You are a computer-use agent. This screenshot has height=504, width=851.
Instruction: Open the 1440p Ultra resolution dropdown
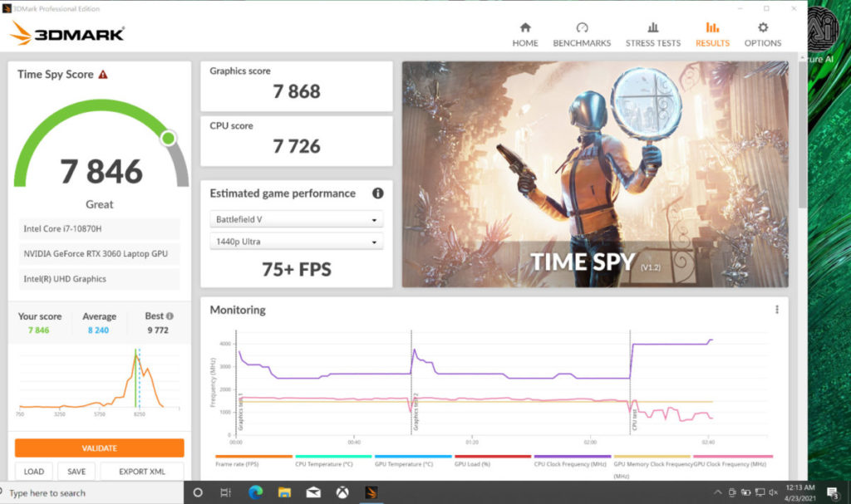coord(297,242)
